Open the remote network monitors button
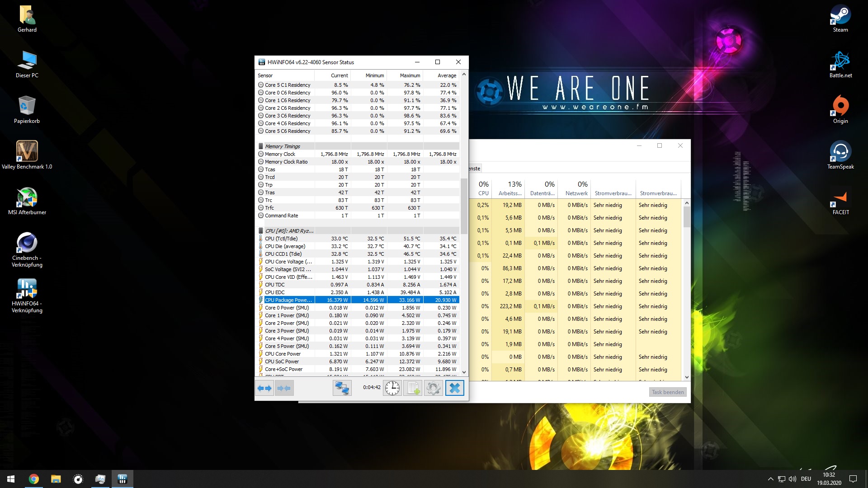The width and height of the screenshot is (868, 488). click(x=342, y=388)
